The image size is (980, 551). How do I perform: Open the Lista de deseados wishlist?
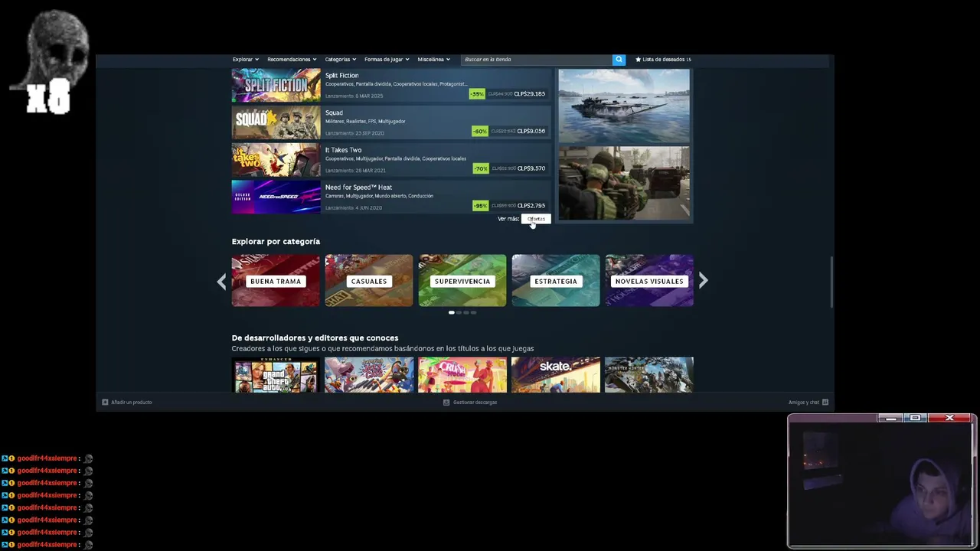663,59
